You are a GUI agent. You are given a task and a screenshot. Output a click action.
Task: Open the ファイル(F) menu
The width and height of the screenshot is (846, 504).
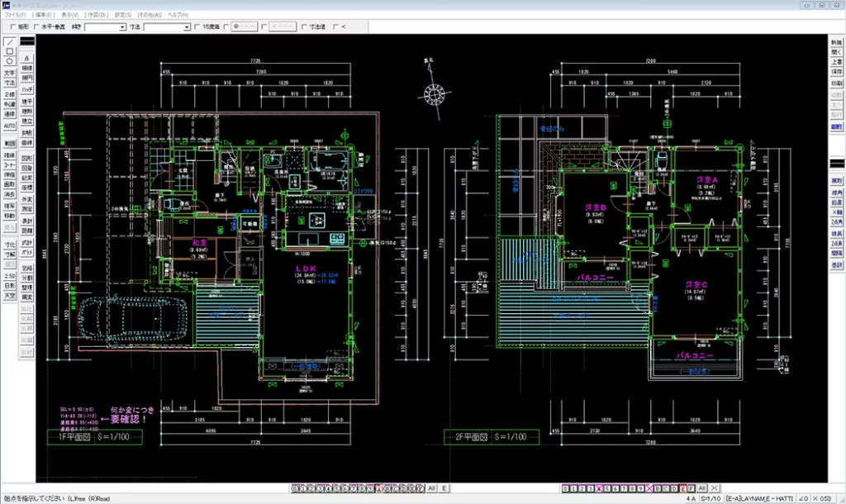17,15
